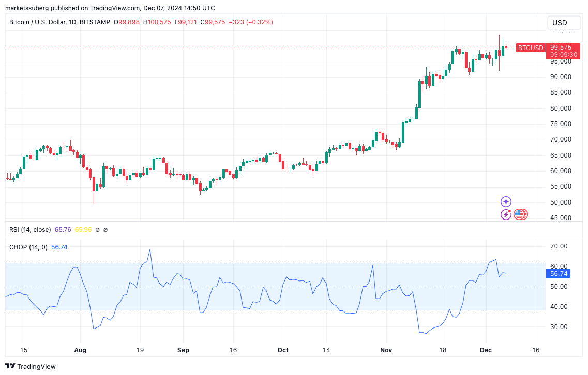
Task: Click the blue 56.74 CHOP axis label
Action: tap(559, 274)
